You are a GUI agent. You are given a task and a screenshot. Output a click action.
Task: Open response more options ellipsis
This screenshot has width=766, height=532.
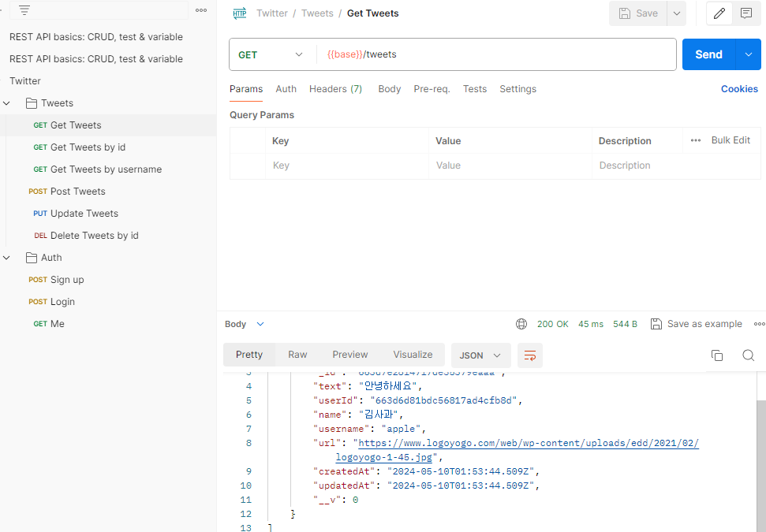pyautogui.click(x=759, y=324)
